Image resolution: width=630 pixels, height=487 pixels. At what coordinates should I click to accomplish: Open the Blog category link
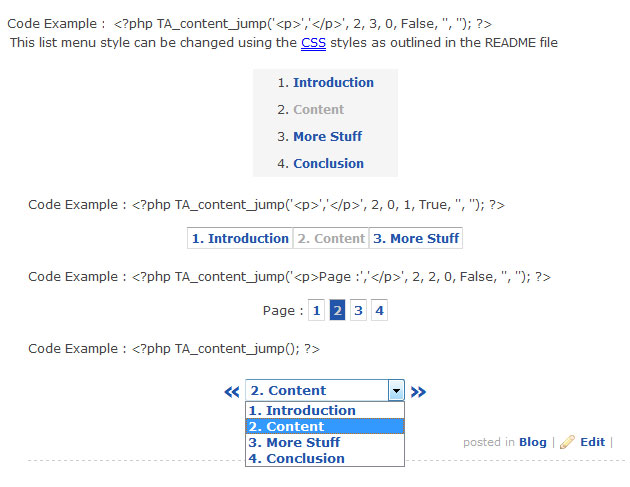[533, 442]
